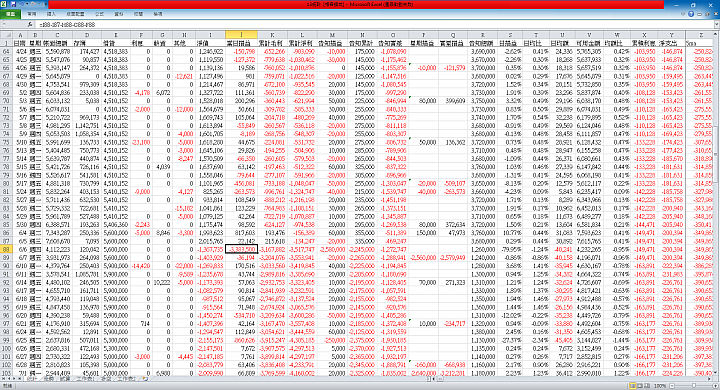Click cell containing 2,015,765
720x390 pixels.
pos(210,241)
